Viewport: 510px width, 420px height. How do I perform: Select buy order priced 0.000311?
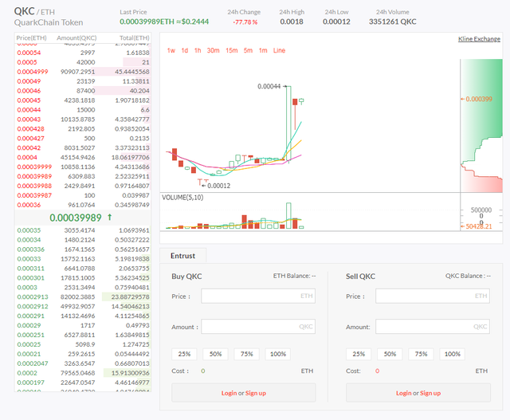[83, 269]
